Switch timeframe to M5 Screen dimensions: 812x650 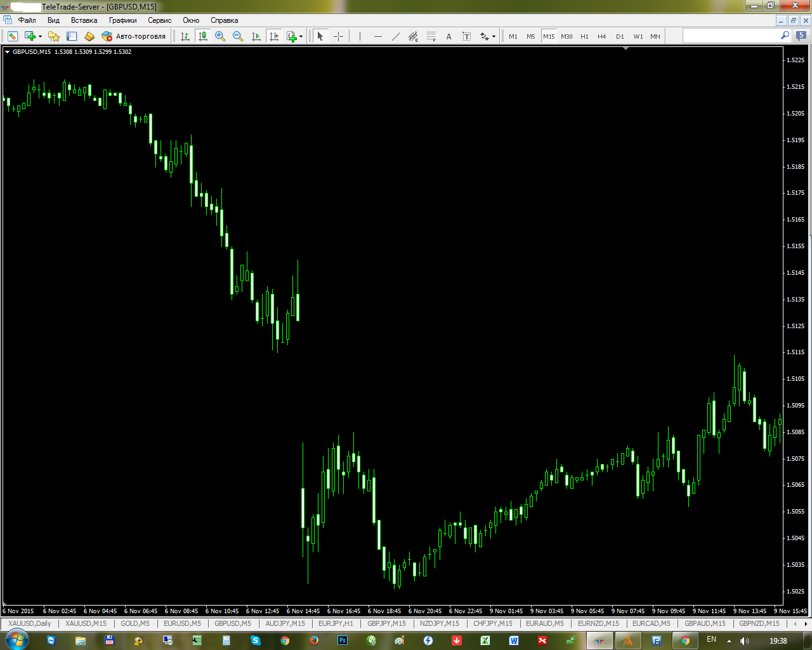tap(531, 36)
